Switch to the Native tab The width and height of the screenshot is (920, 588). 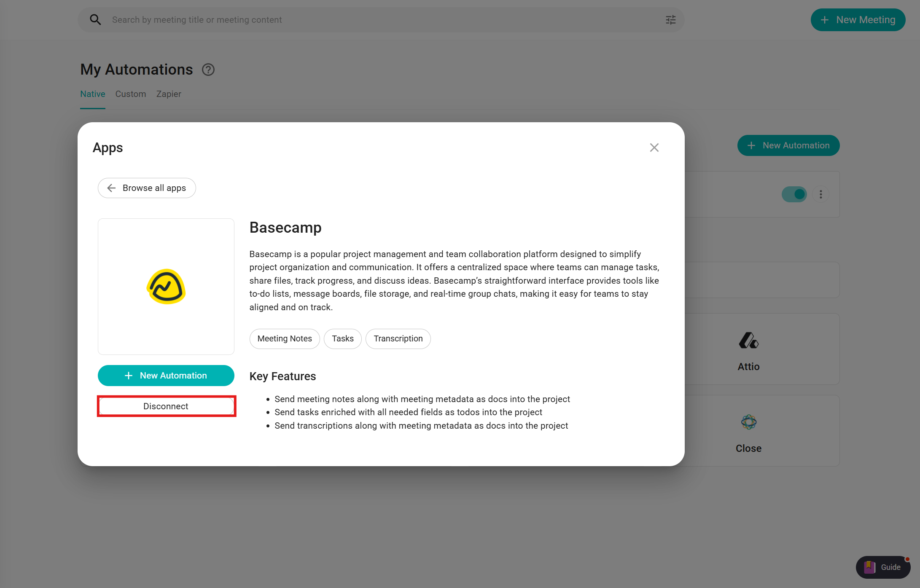[x=93, y=94]
